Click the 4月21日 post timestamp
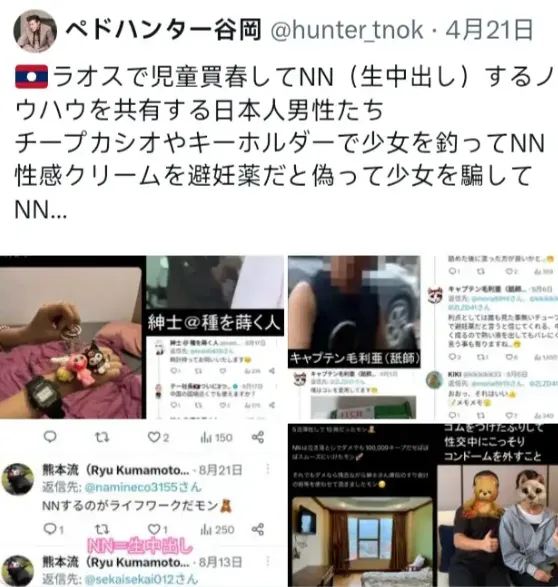This screenshot has width=558, height=587. (489, 30)
